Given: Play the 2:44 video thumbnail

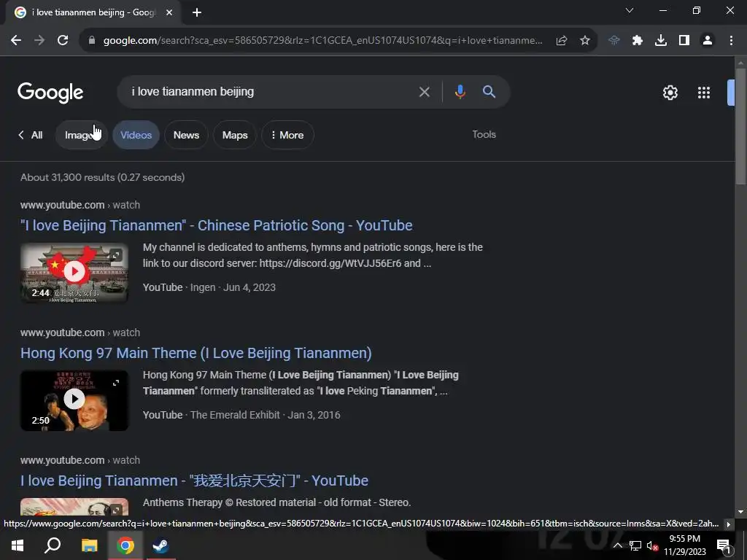Looking at the screenshot, I should coord(74,272).
